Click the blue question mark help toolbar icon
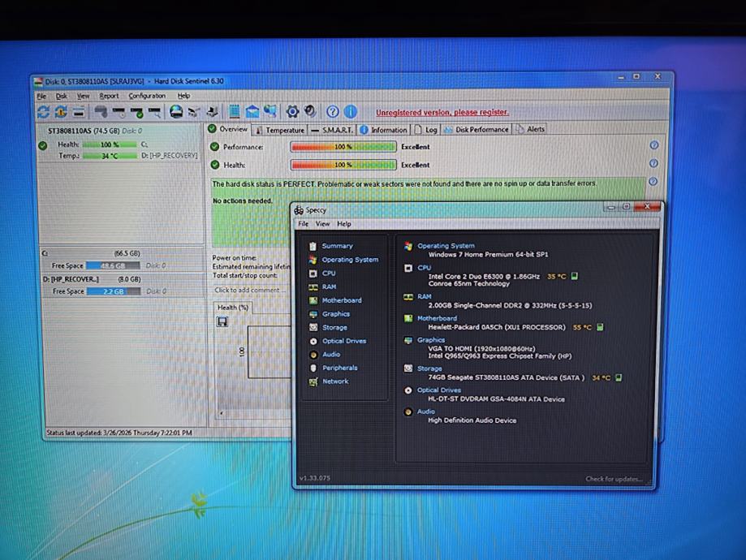The height and width of the screenshot is (560, 746). coord(333,112)
